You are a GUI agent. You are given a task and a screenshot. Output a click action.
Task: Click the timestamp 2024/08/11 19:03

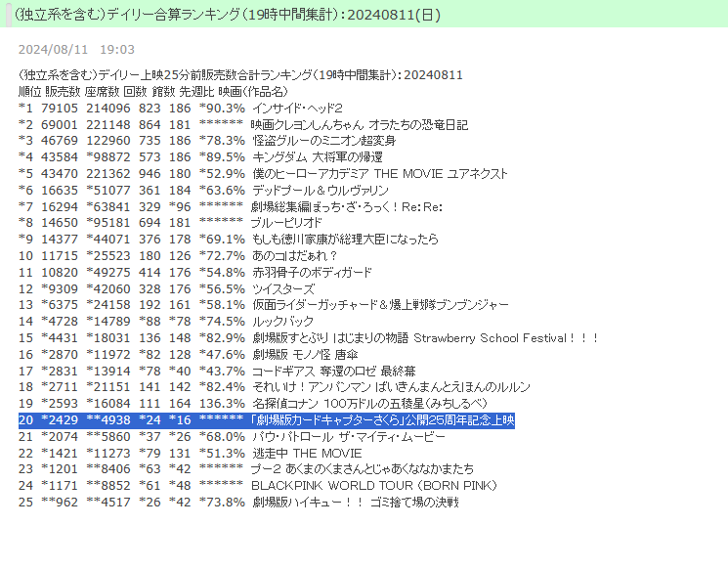[76, 49]
